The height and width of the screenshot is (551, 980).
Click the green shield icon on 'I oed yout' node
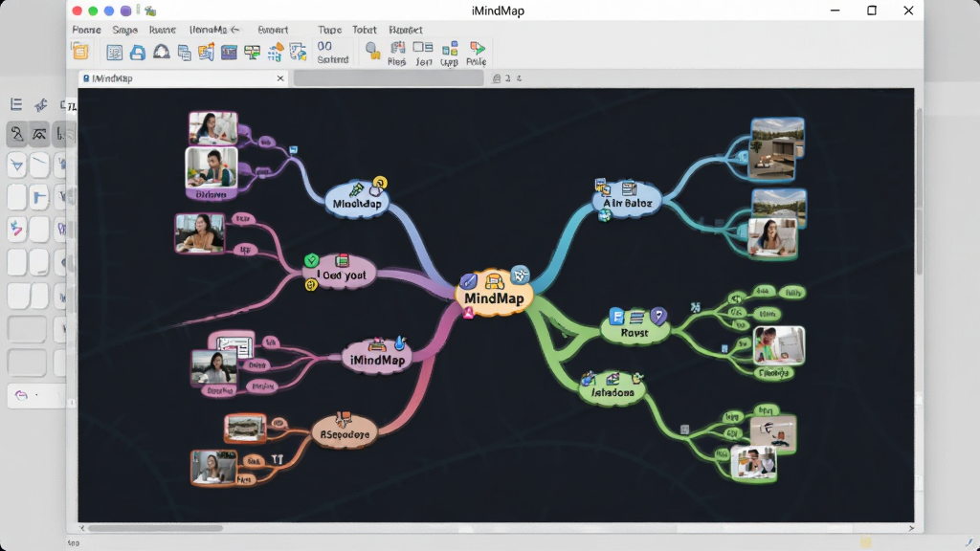311,260
